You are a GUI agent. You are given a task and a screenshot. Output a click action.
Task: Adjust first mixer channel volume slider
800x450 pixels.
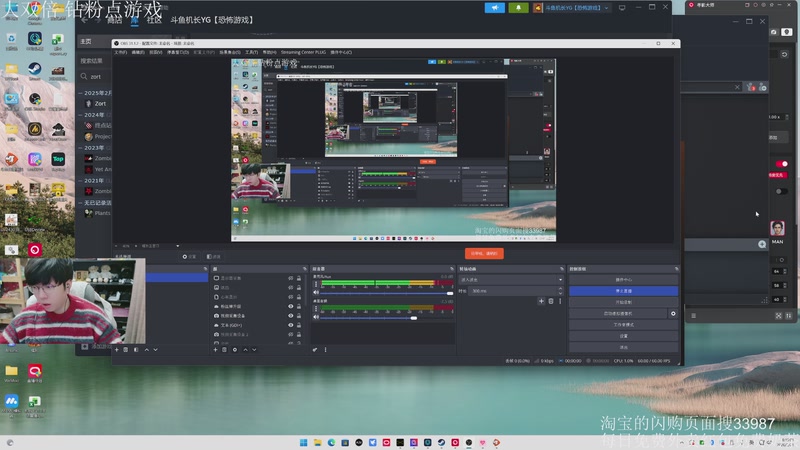[386, 293]
